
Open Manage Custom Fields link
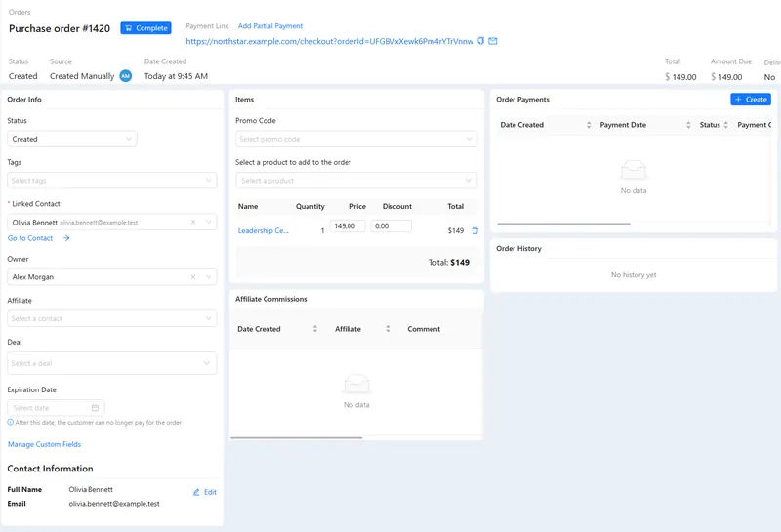pos(44,444)
